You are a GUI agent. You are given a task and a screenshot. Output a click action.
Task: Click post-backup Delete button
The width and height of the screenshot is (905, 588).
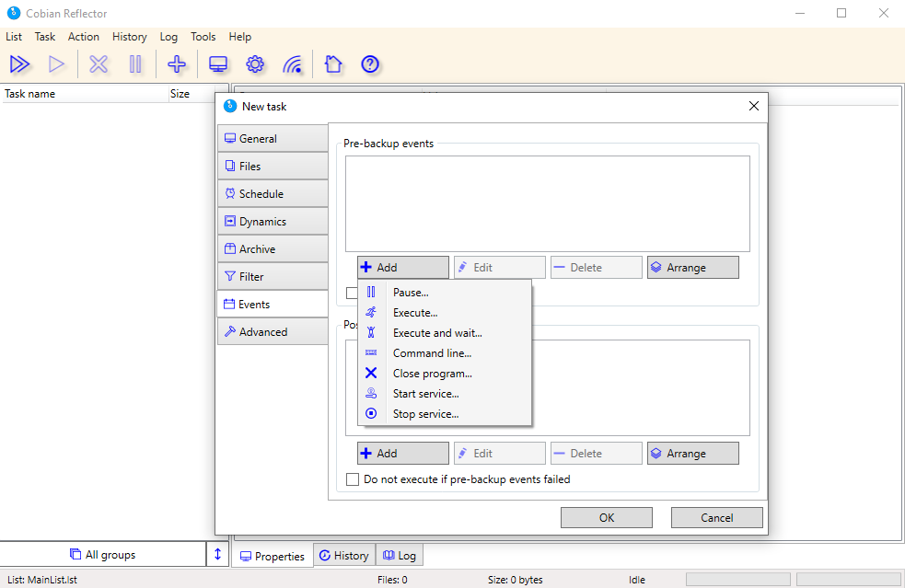(x=597, y=453)
